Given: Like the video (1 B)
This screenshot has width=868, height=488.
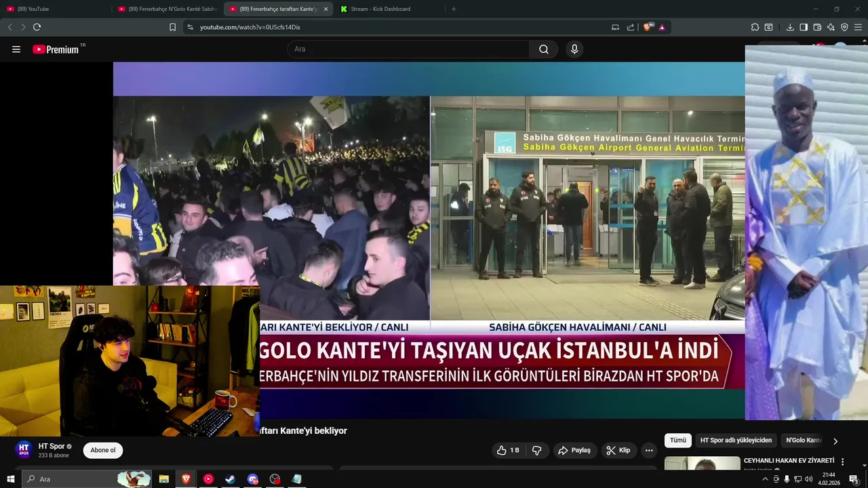Looking at the screenshot, I should [x=509, y=450].
